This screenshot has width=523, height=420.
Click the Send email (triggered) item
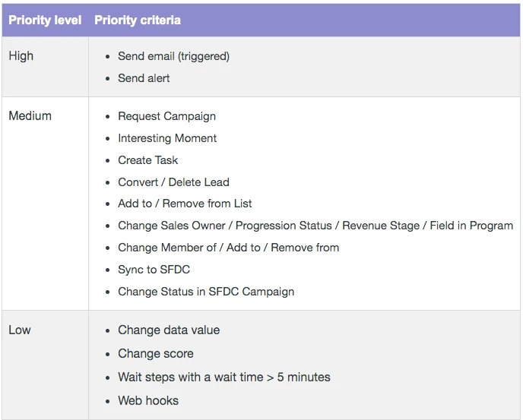coord(173,56)
